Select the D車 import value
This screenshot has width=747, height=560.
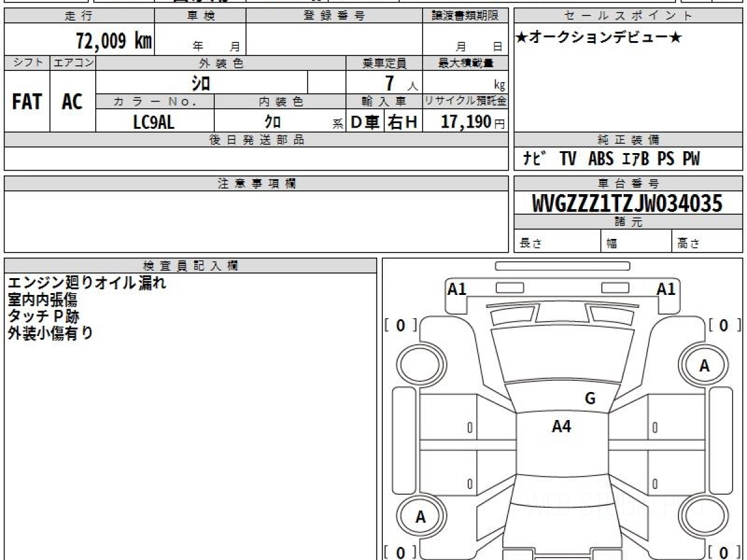[365, 123]
